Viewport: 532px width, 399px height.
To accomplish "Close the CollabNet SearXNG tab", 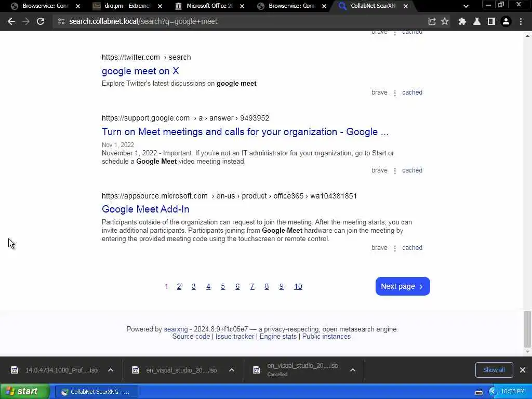I will 406,6.
